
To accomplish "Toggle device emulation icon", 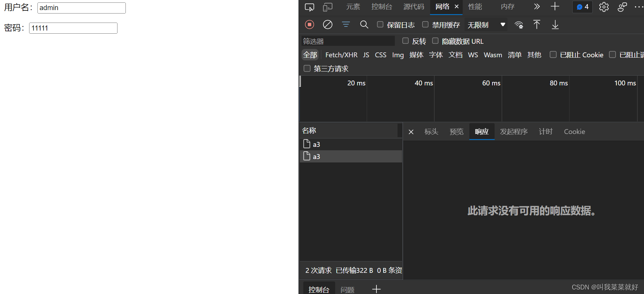I will [328, 7].
